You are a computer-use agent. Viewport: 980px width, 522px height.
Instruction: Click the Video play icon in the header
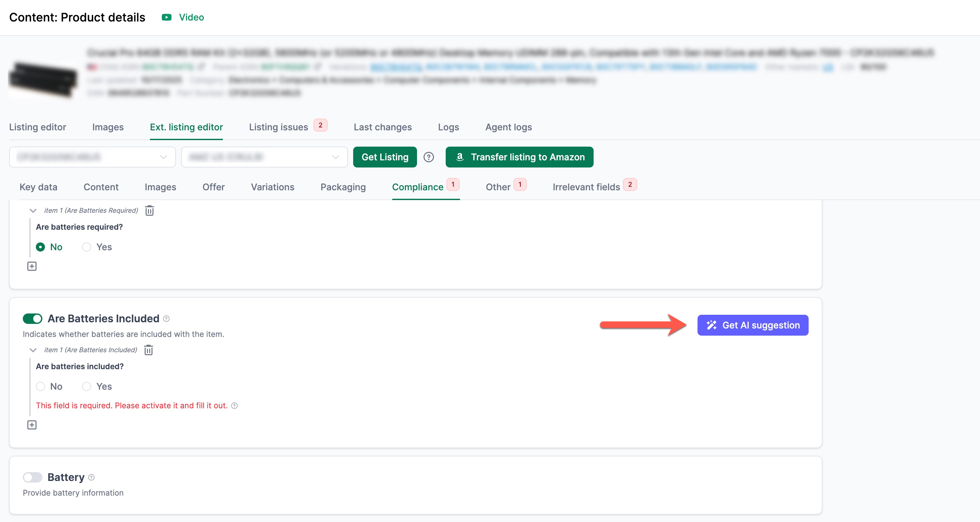166,17
